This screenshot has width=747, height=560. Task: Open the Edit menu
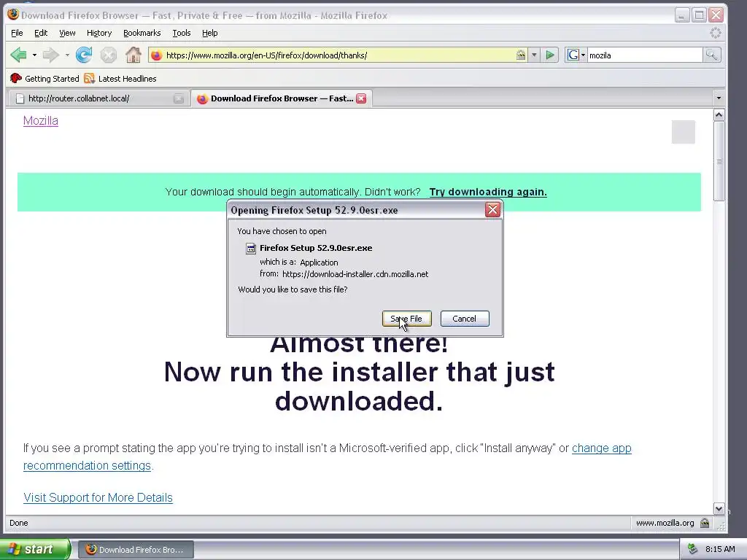(x=41, y=33)
